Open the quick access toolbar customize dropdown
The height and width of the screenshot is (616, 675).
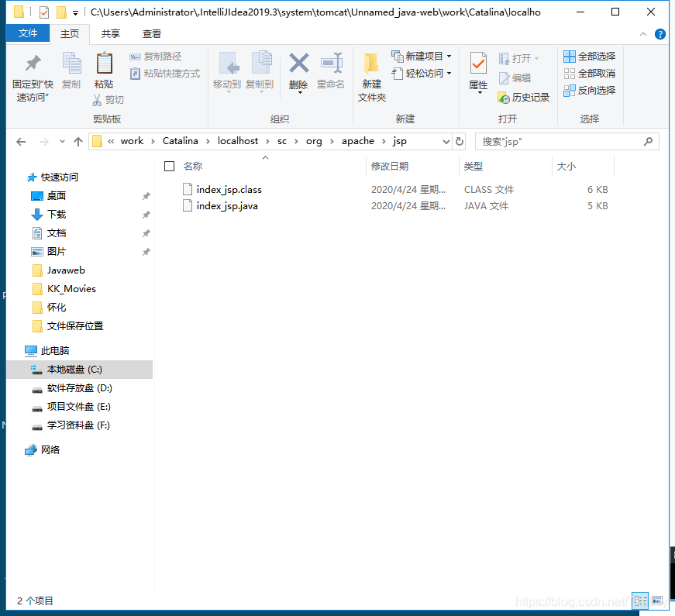click(x=75, y=13)
